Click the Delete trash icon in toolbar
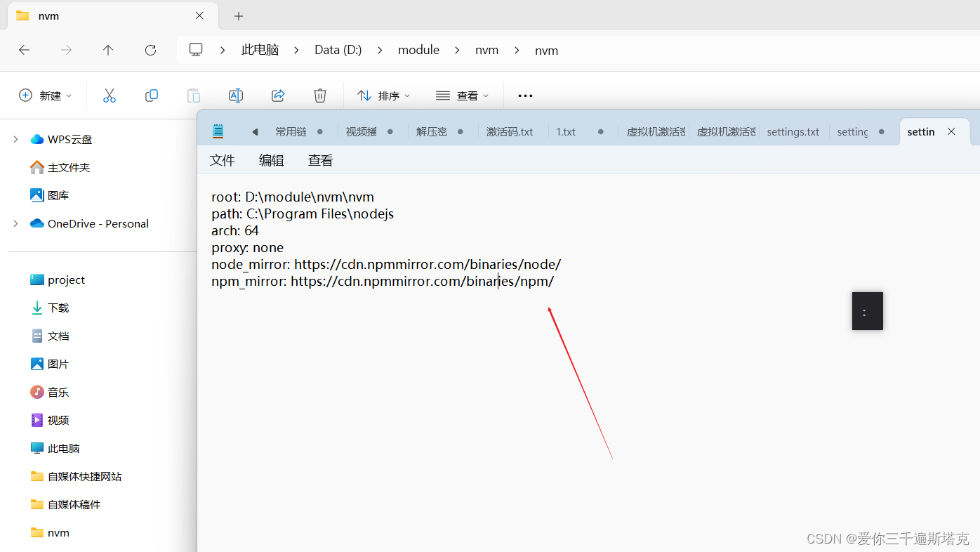Viewport: 980px width, 552px height. click(320, 95)
